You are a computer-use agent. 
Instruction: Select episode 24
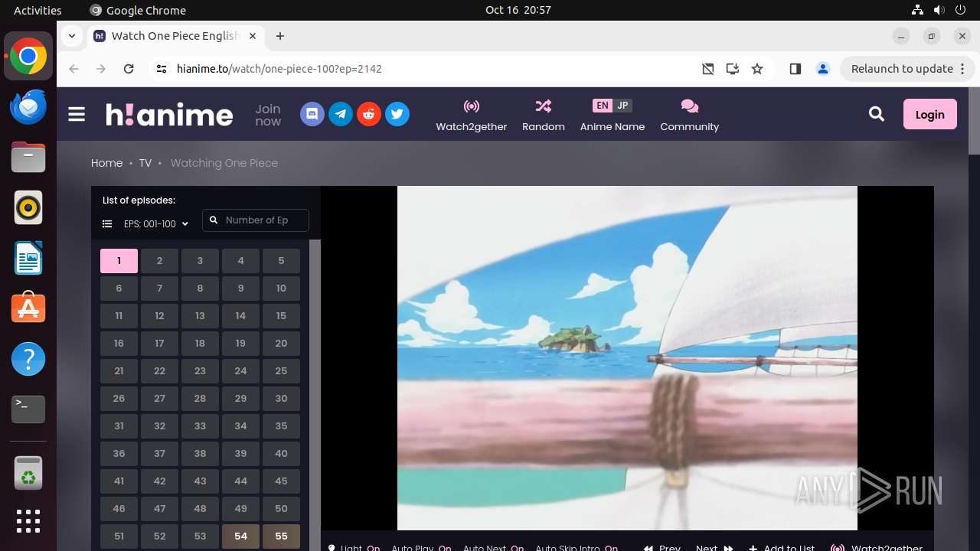(240, 371)
